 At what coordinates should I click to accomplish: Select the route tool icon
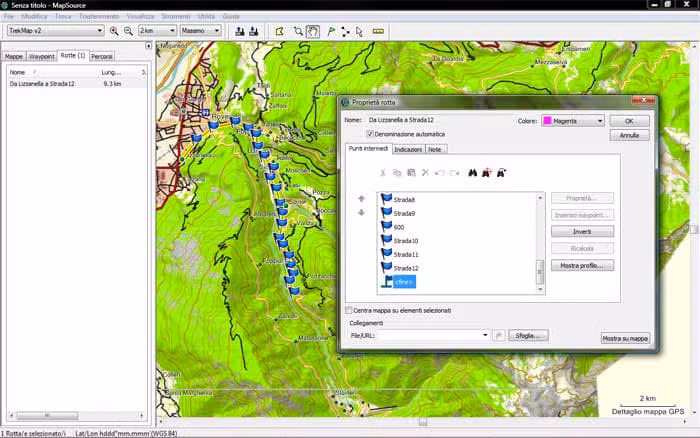pos(345,31)
